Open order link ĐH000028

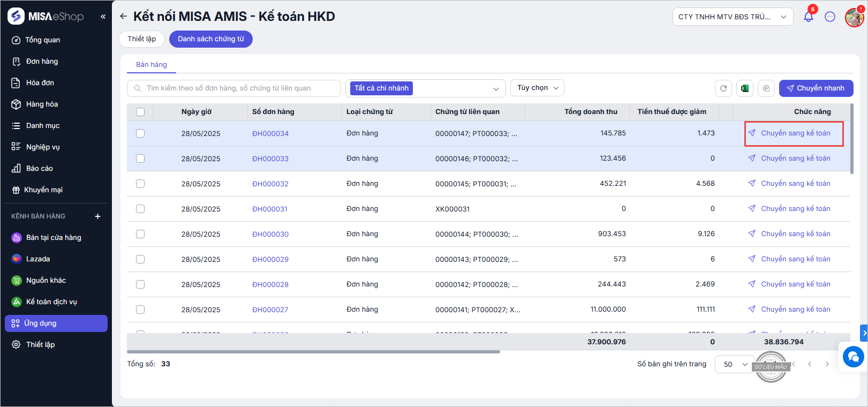pyautogui.click(x=270, y=284)
